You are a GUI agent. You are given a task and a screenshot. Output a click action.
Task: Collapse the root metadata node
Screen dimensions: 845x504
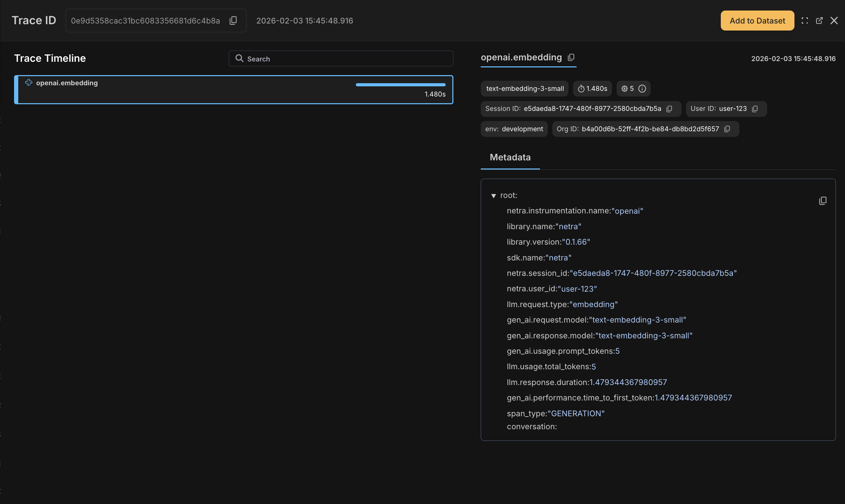tap(494, 195)
